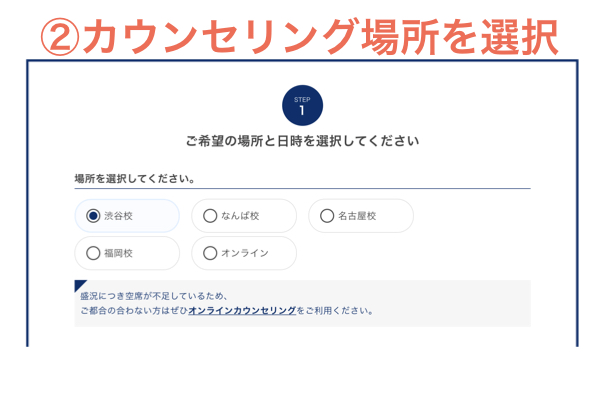
Task: Click the オンライン label text beside radio
Action: tap(244, 253)
